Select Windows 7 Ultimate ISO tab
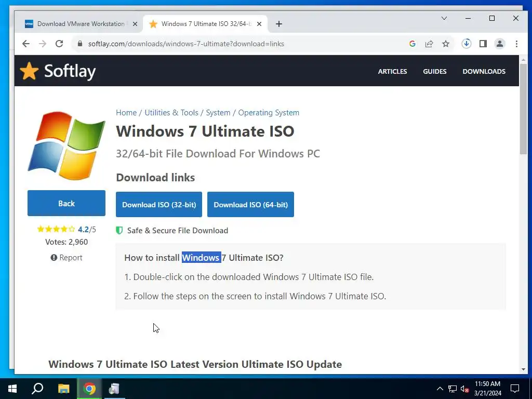Image resolution: width=532 pixels, height=399 pixels. tap(206, 24)
